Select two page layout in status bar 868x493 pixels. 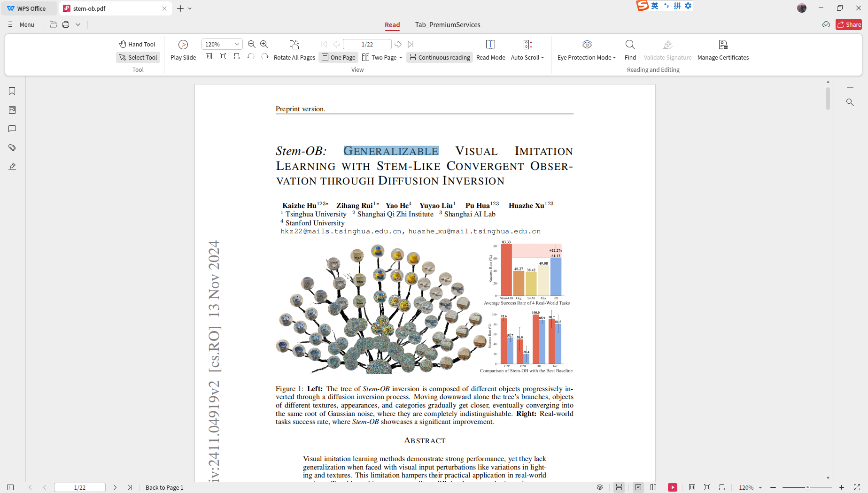point(653,487)
